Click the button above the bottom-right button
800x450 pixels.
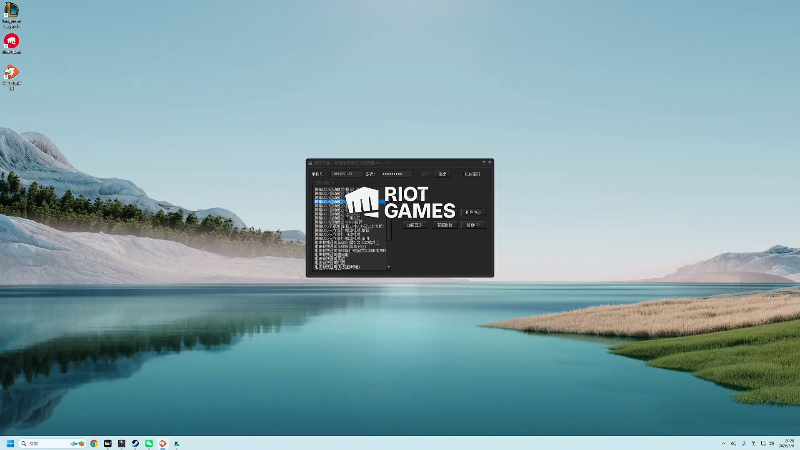point(473,212)
